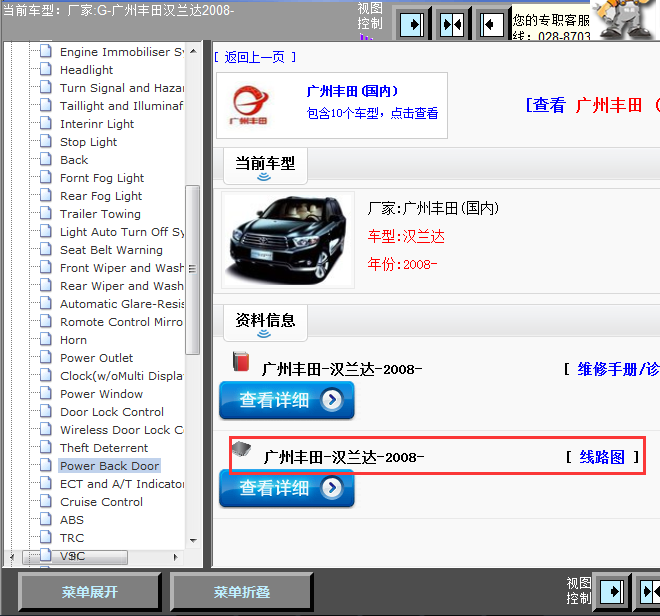Select Turn Signal and Hazard item
The height and width of the screenshot is (616, 660).
coord(122,88)
